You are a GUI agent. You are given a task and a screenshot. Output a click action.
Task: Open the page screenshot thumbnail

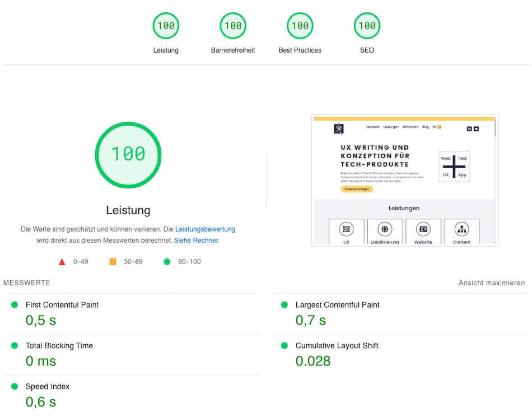[405, 181]
